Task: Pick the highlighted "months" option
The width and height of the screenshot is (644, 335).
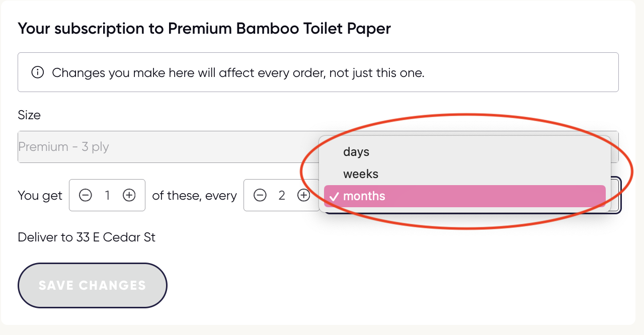Action: [x=464, y=196]
